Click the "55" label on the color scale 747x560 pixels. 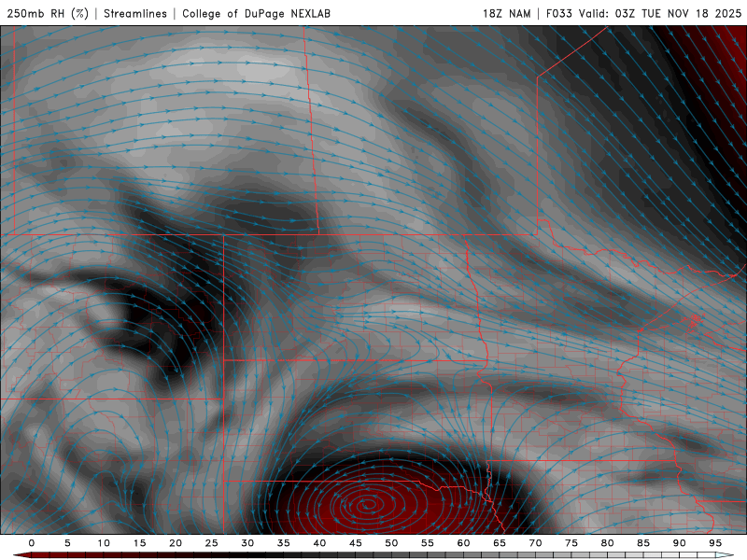(428, 543)
